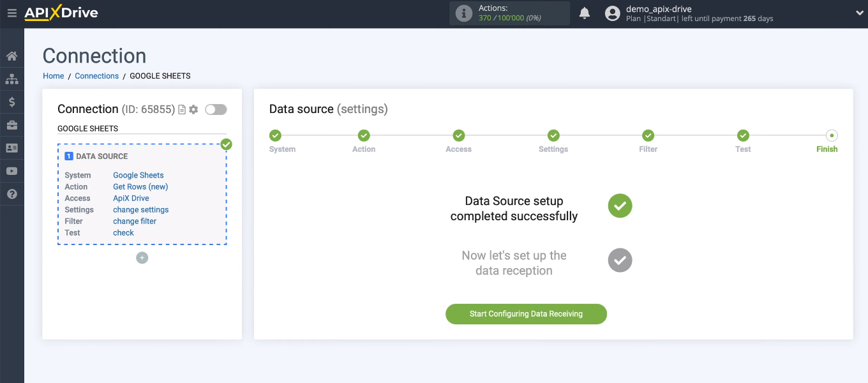Open connection settings via the gear icon

[x=193, y=109]
